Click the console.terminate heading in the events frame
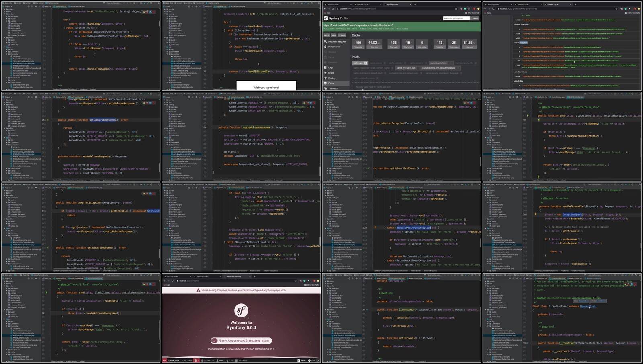The image size is (643, 364). [x=522, y=25]
